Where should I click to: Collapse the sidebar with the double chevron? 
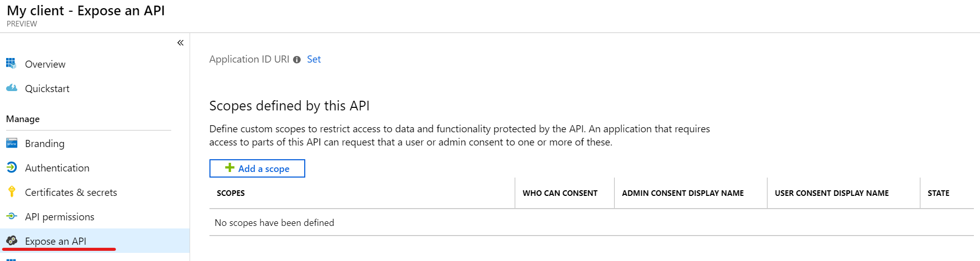pos(180,43)
